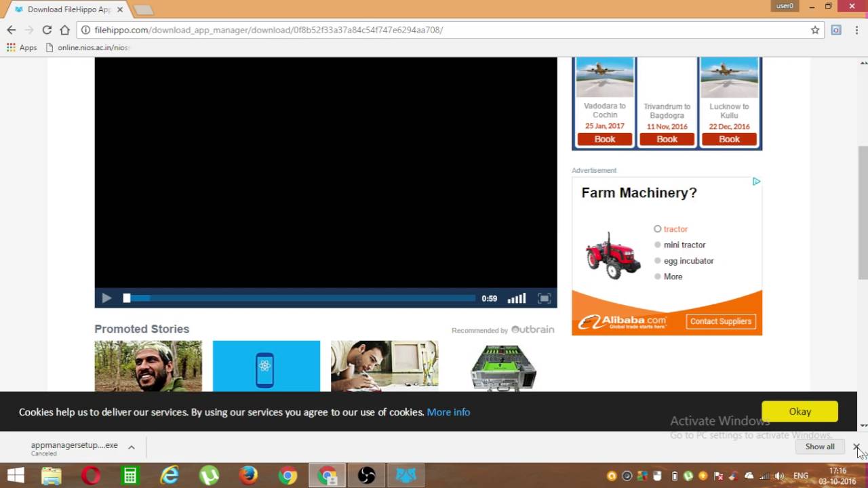Open the browser home page
868x488 pixels.
(64, 30)
